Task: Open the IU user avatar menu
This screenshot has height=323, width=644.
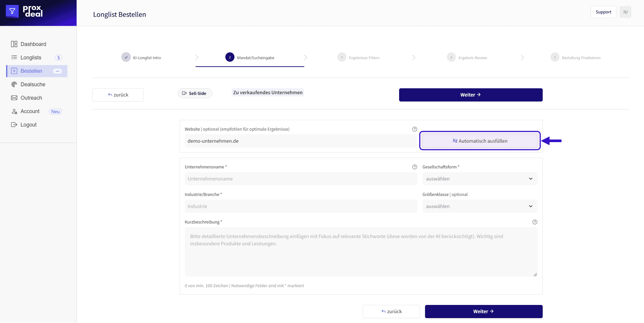Action: click(625, 12)
